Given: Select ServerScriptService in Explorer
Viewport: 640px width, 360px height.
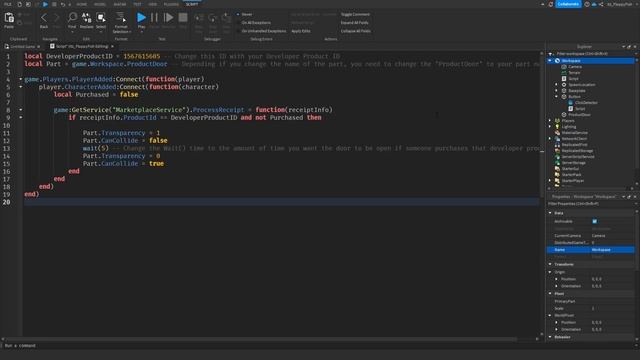Looking at the screenshot, I should [x=578, y=157].
